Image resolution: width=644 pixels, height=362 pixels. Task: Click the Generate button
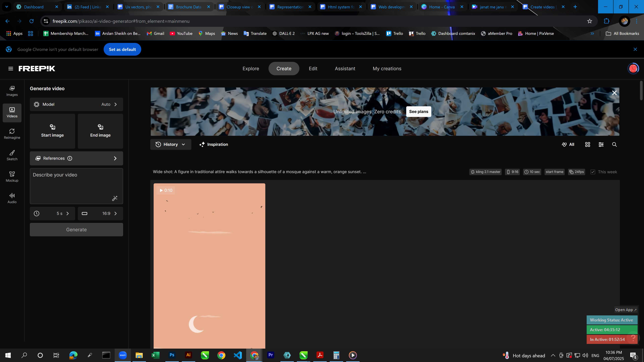point(76,230)
